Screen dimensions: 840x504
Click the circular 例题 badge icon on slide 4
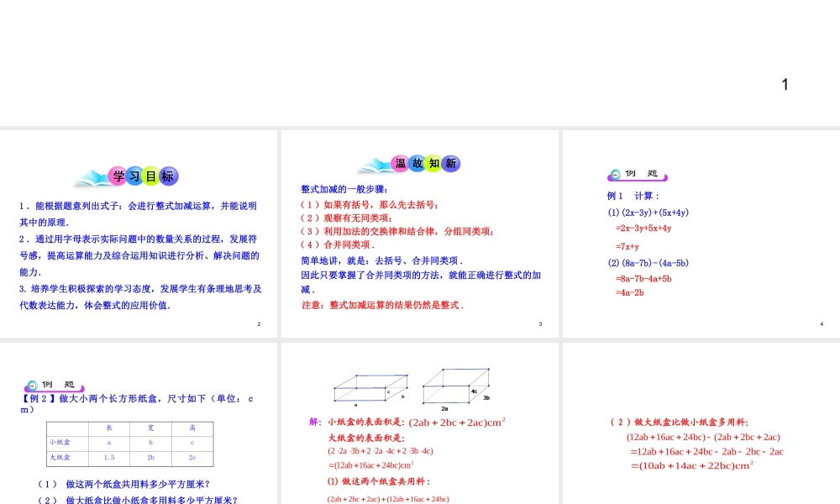coord(616,174)
